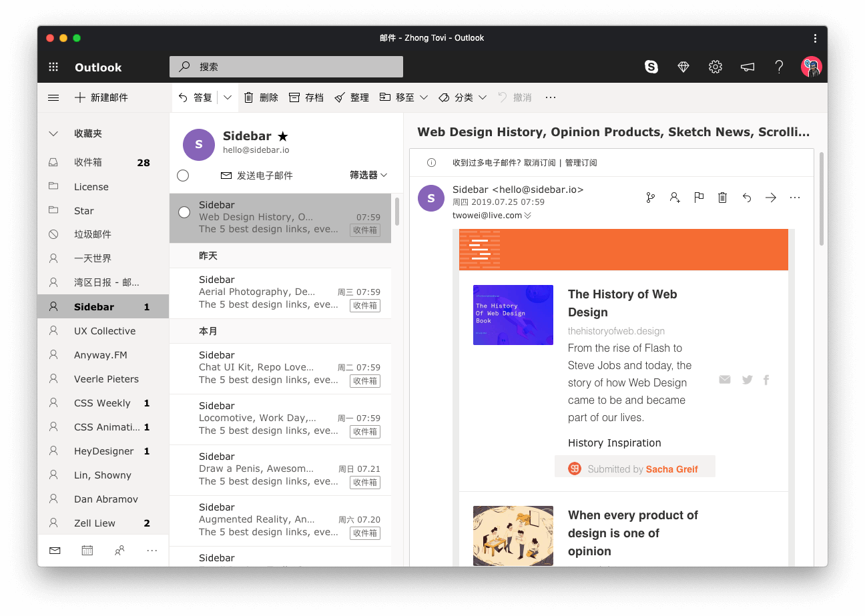Image resolution: width=865 pixels, height=616 pixels.
Task: Click the 答复 reply button
Action: click(196, 97)
